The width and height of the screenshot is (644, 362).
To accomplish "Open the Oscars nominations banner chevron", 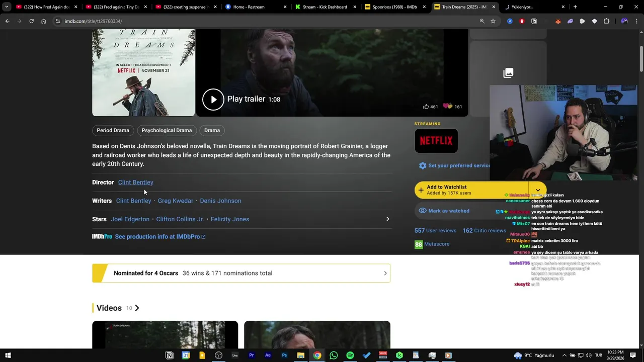I will [385, 274].
